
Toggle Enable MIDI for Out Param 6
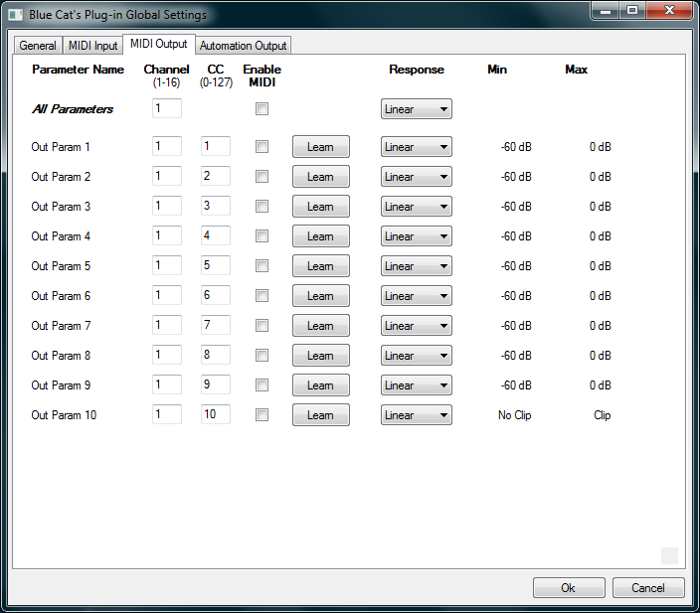(262, 296)
